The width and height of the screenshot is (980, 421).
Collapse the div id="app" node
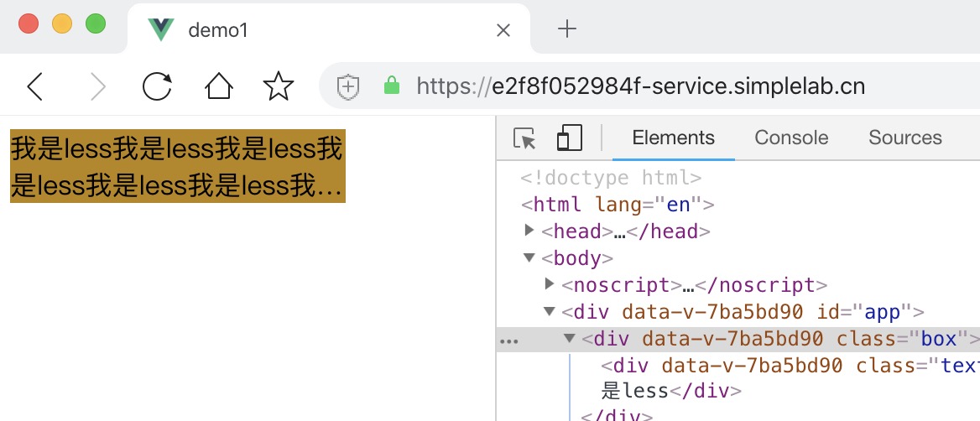click(x=550, y=311)
